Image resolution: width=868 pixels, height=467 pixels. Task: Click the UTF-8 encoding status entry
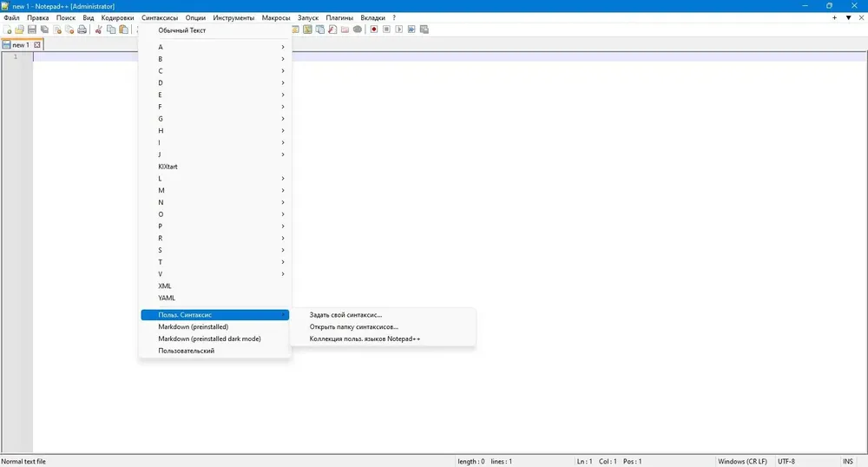pos(786,462)
